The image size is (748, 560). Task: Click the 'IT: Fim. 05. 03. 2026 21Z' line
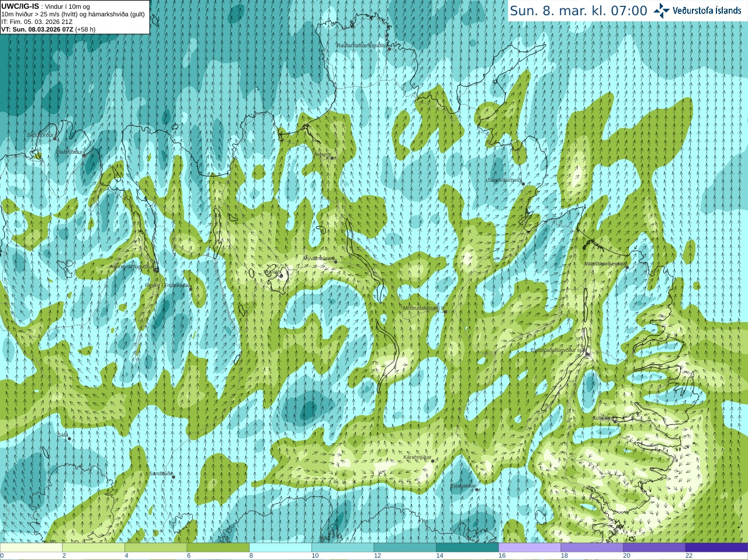pyautogui.click(x=37, y=22)
